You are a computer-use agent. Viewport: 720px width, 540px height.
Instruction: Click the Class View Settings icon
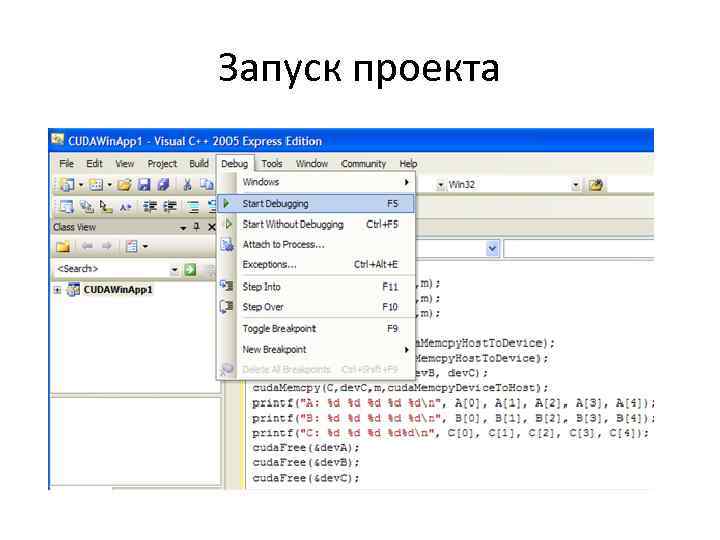132,246
